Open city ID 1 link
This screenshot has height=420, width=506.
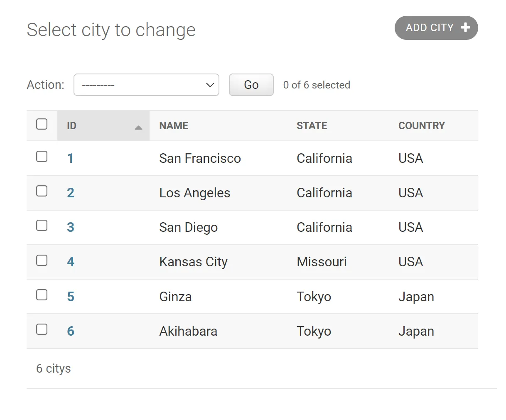click(x=71, y=158)
